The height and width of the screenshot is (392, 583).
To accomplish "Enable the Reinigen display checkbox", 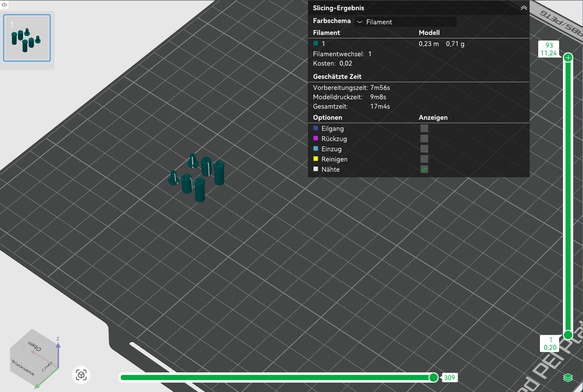I will click(x=424, y=159).
